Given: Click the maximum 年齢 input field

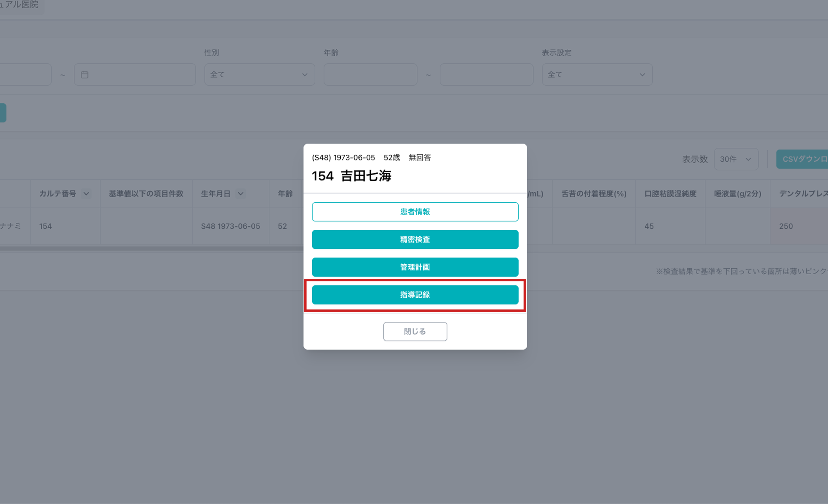Looking at the screenshot, I should tap(487, 75).
